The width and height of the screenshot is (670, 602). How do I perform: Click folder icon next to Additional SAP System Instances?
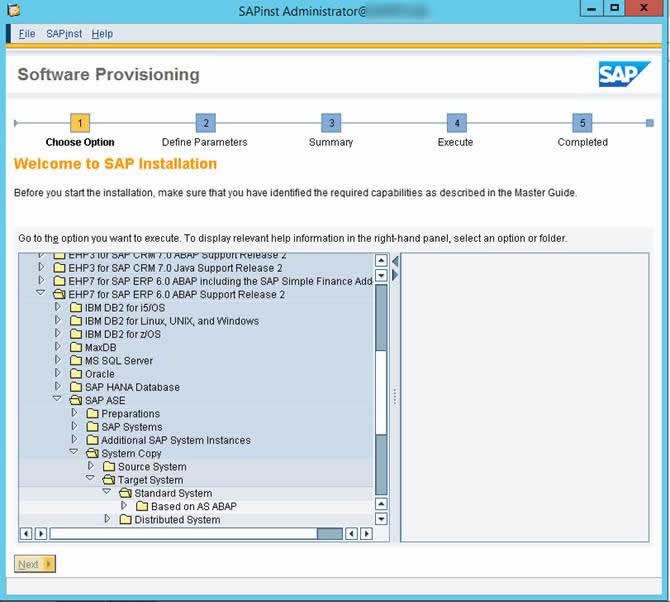(92, 440)
